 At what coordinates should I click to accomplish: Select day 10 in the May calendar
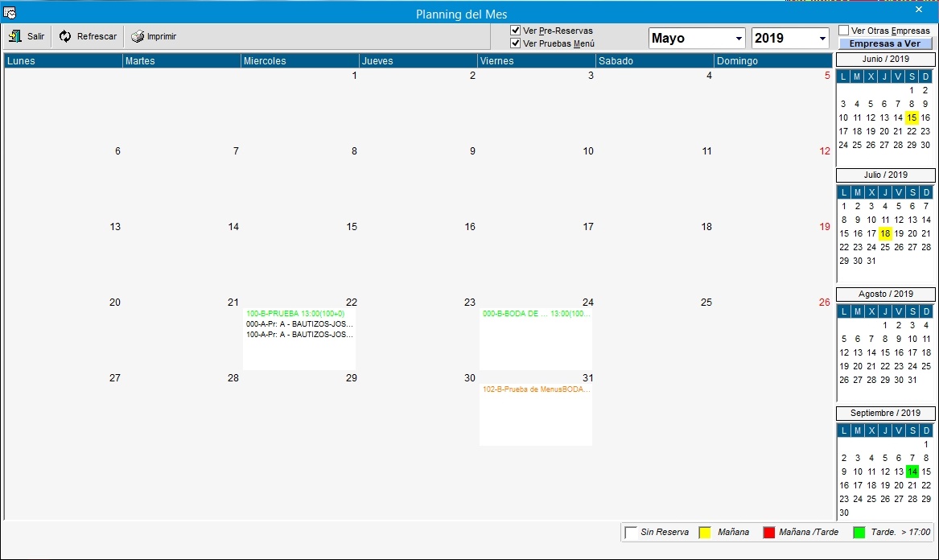click(588, 151)
